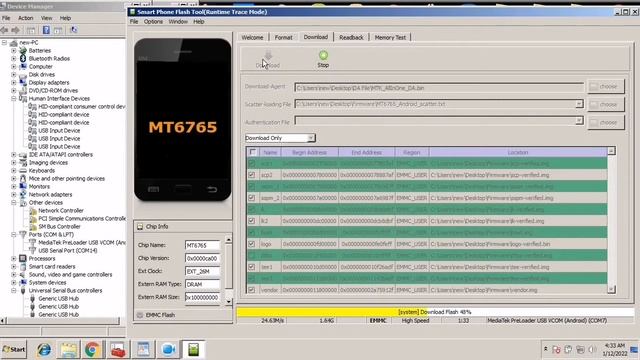Click the volume speaker tray icon

pos(593,350)
